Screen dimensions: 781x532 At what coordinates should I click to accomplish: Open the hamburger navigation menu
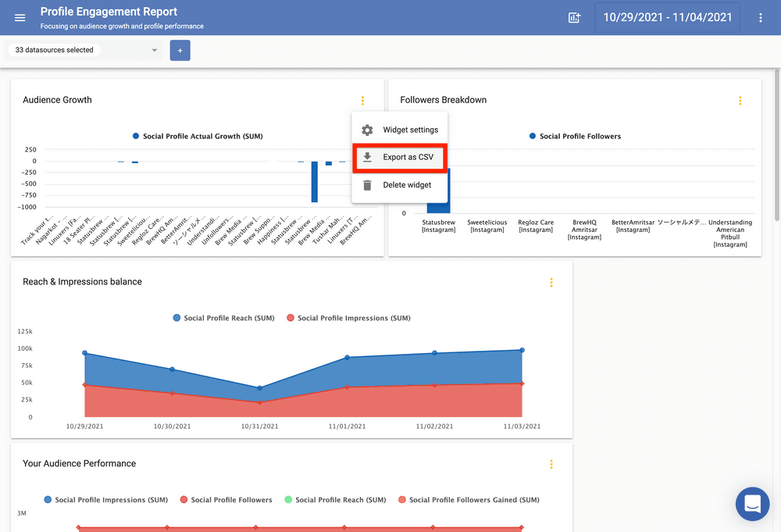20,17
